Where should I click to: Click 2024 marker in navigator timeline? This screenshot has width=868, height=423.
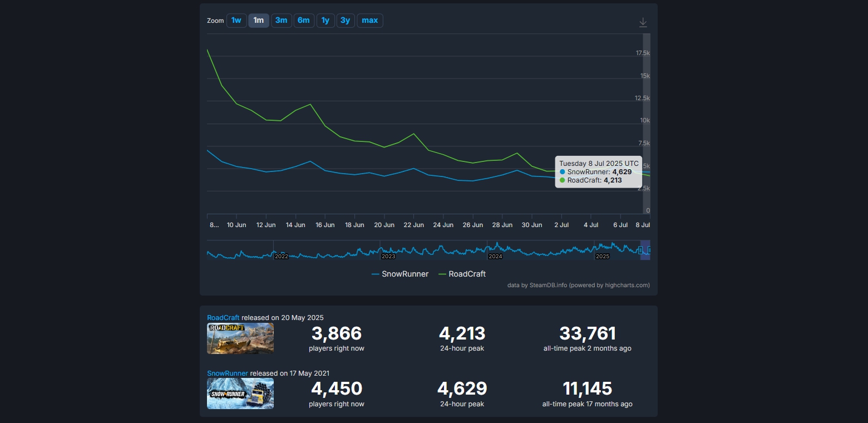coord(495,257)
